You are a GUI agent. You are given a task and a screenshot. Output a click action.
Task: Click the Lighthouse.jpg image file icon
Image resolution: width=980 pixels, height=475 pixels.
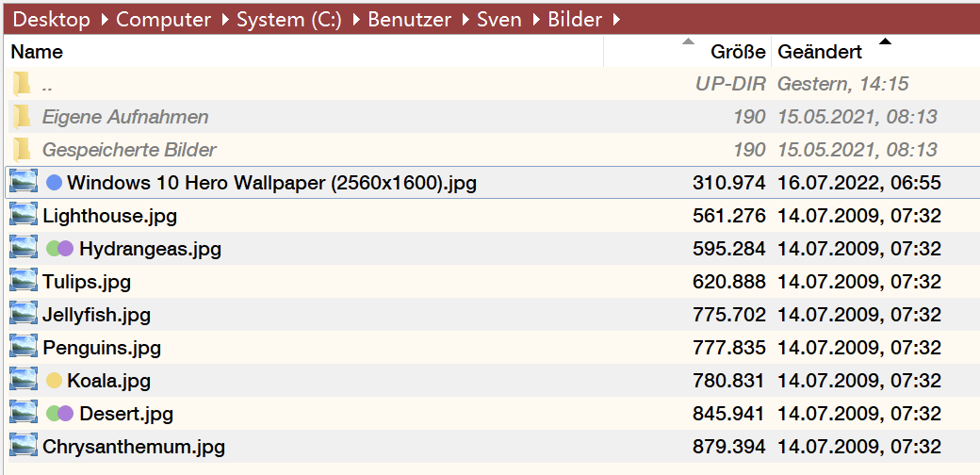(x=24, y=216)
